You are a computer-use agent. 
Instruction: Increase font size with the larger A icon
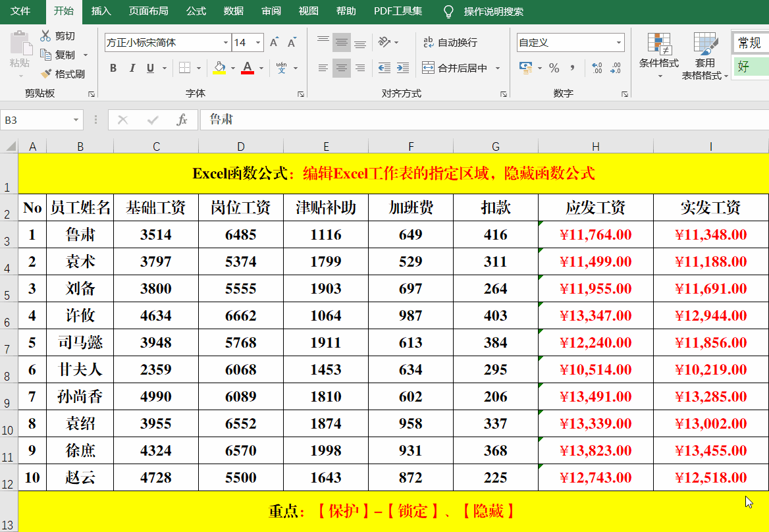(274, 43)
